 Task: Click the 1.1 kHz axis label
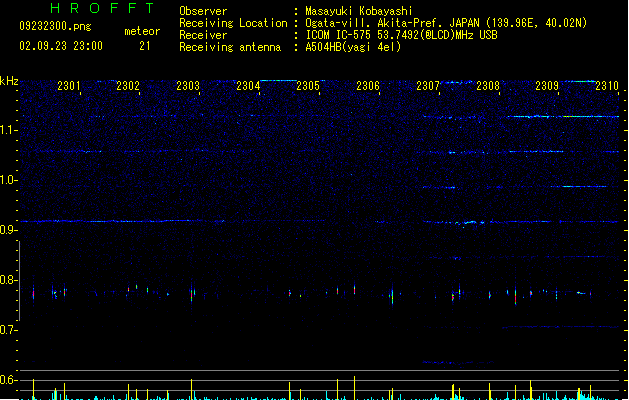point(8,130)
